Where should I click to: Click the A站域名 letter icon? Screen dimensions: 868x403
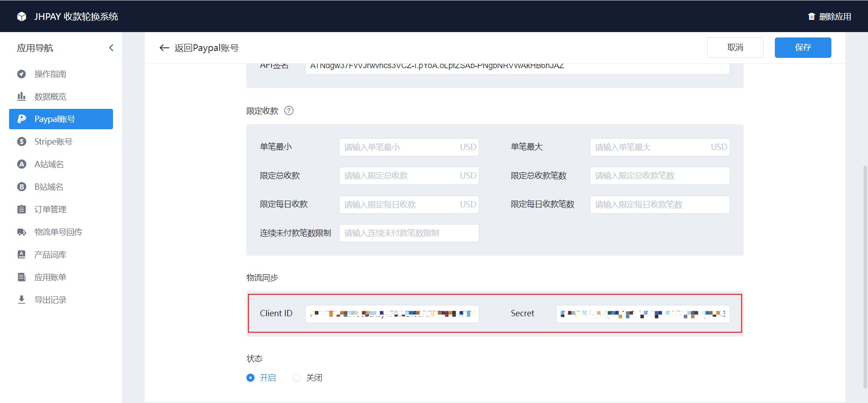click(22, 164)
